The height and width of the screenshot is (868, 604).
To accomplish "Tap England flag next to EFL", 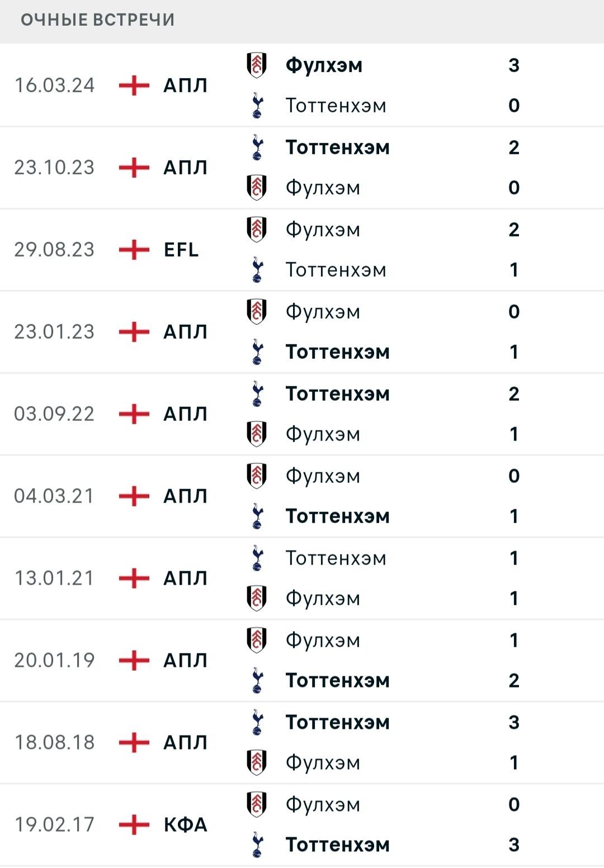I will click(x=134, y=250).
